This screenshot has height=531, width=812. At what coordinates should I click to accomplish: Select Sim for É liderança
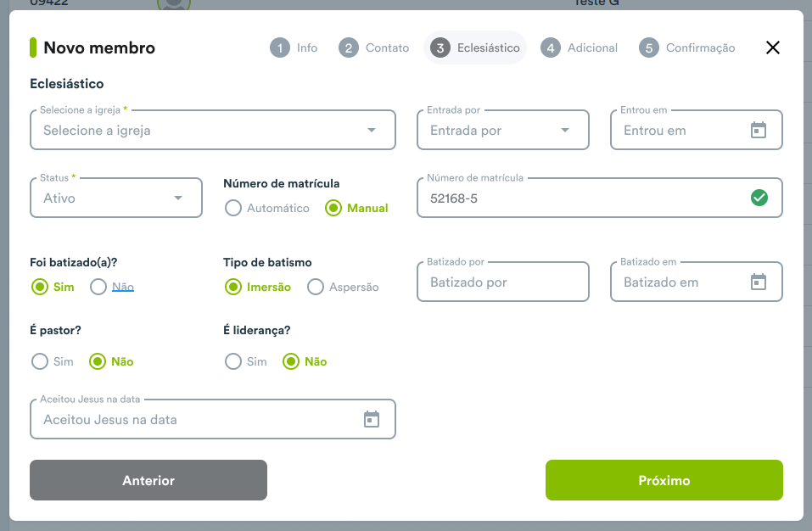point(233,361)
